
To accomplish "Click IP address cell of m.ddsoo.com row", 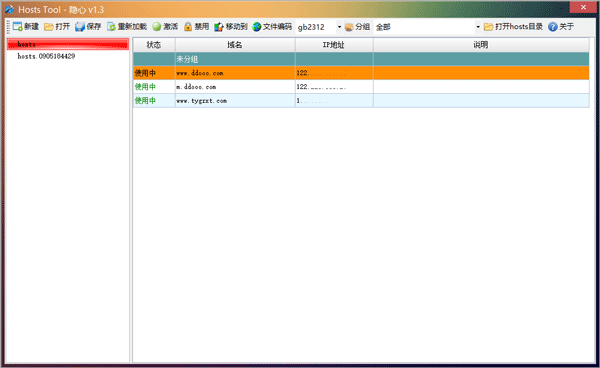I will [x=334, y=86].
